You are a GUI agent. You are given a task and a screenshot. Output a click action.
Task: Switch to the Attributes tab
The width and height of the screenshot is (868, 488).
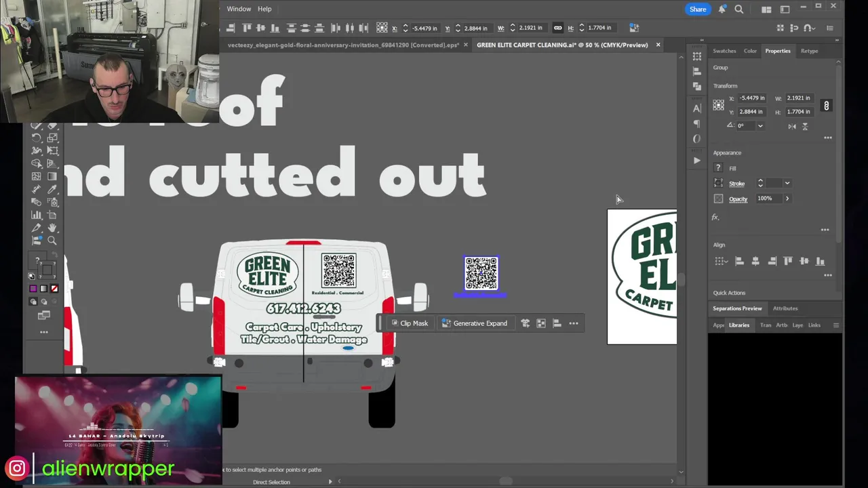(x=785, y=308)
